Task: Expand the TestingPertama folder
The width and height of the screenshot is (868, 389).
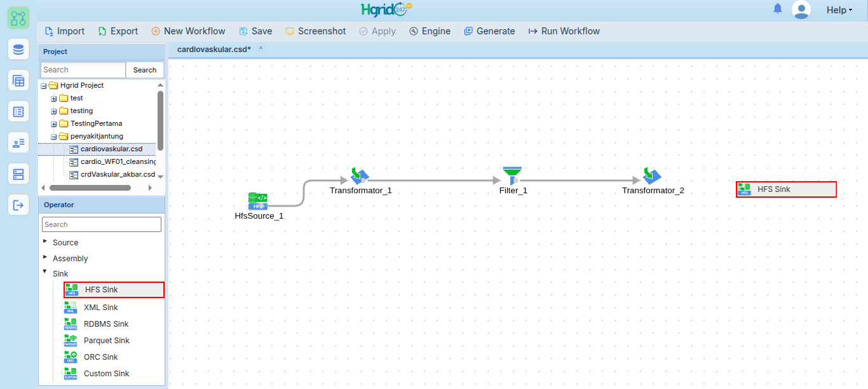Action: [54, 124]
